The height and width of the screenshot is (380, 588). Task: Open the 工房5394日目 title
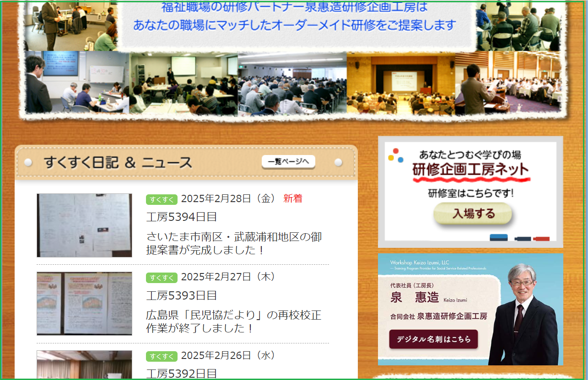coord(182,217)
